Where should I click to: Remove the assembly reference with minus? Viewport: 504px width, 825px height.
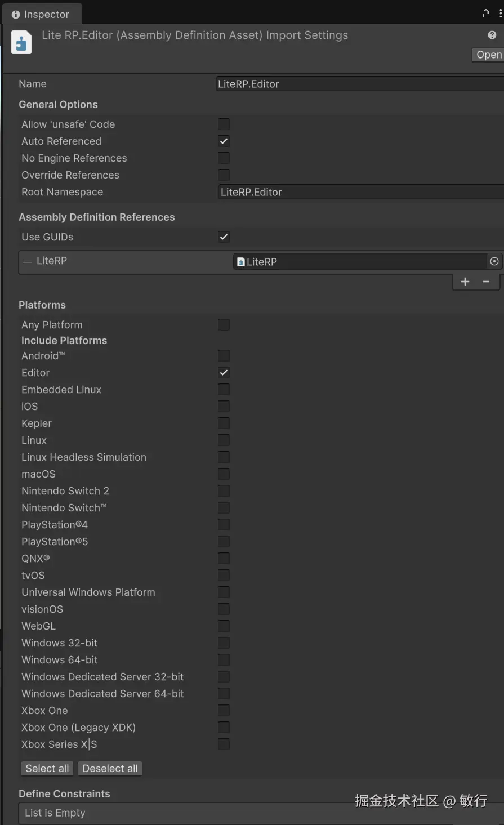pyautogui.click(x=486, y=282)
